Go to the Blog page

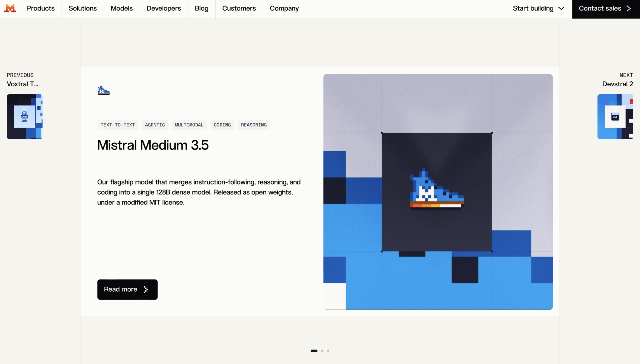coord(201,8)
